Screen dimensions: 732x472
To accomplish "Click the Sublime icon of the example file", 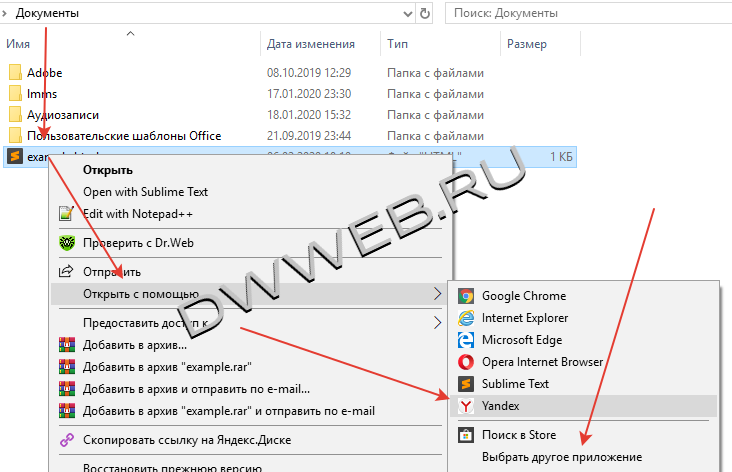I will pos(15,156).
